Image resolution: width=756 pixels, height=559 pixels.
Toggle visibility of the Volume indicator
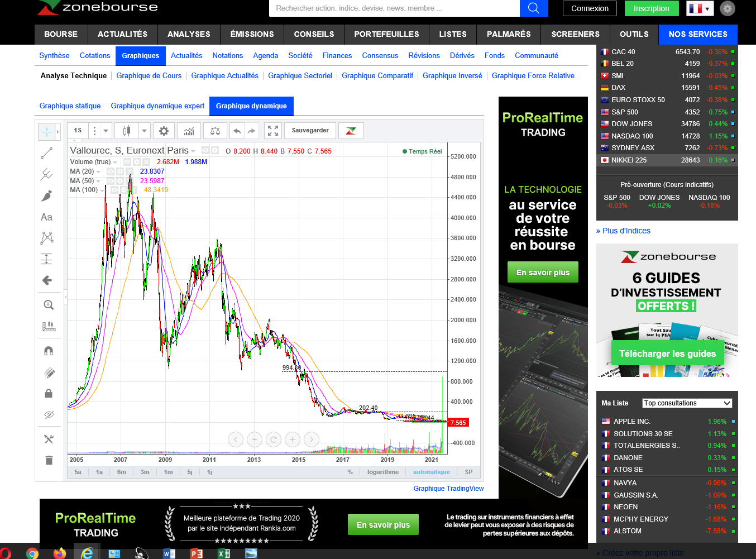(x=127, y=162)
